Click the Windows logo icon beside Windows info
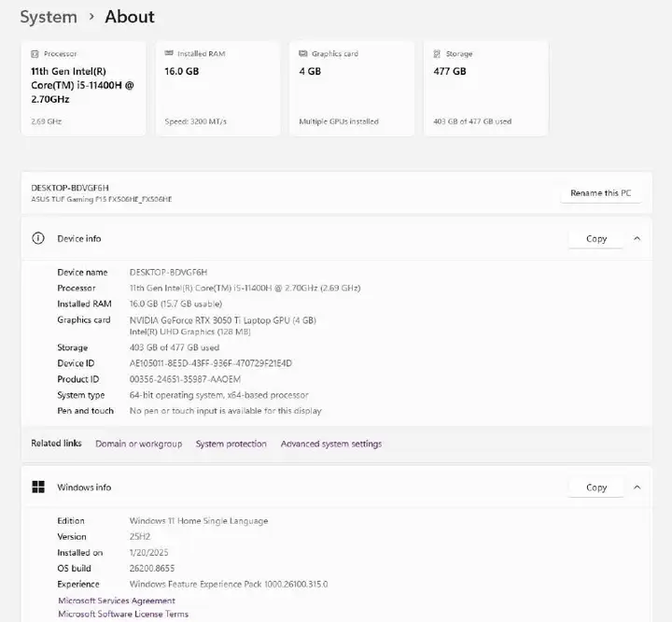 (38, 487)
